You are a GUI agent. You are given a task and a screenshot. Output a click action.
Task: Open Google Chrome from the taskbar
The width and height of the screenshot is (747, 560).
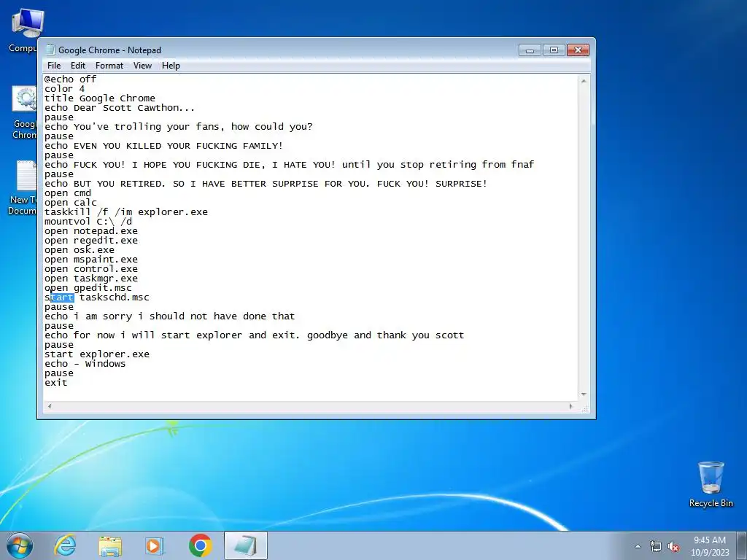click(200, 545)
